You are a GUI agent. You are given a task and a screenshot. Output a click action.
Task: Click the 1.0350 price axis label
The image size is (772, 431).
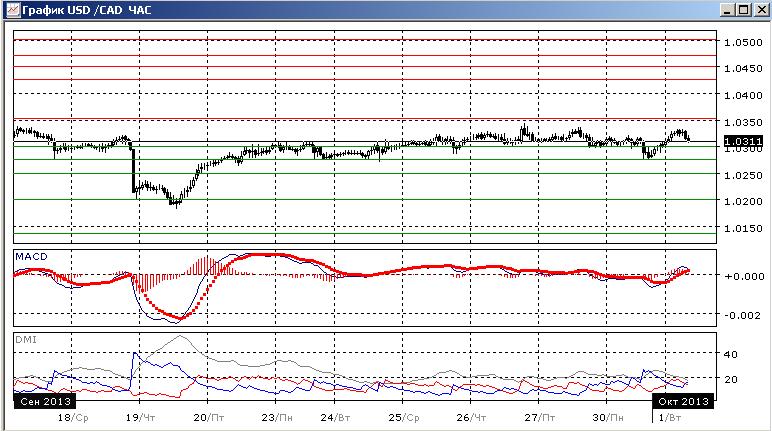[743, 122]
